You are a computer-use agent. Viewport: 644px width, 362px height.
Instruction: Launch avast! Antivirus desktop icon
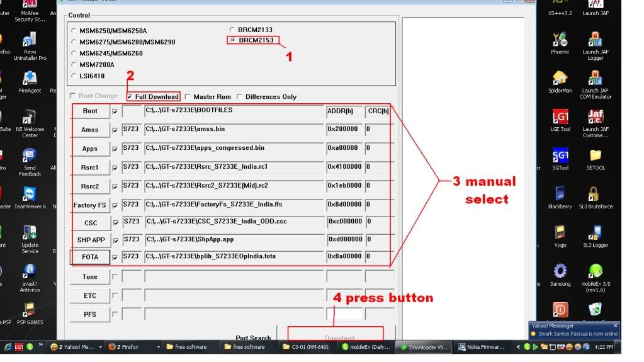pyautogui.click(x=30, y=278)
